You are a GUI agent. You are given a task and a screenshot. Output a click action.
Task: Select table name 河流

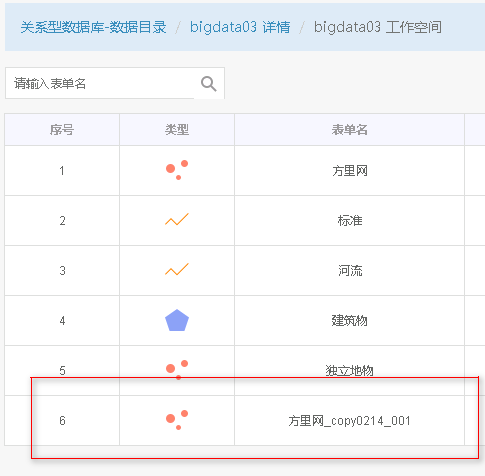point(350,271)
